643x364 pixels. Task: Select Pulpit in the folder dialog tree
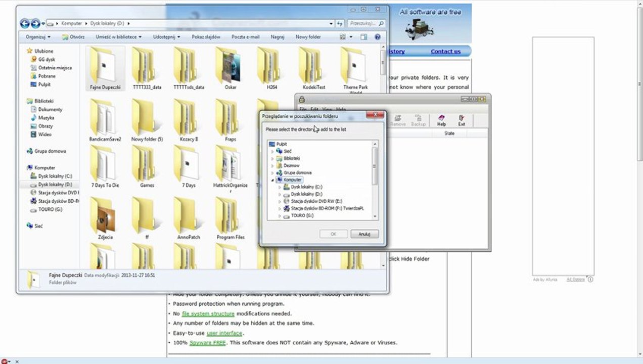(x=282, y=144)
